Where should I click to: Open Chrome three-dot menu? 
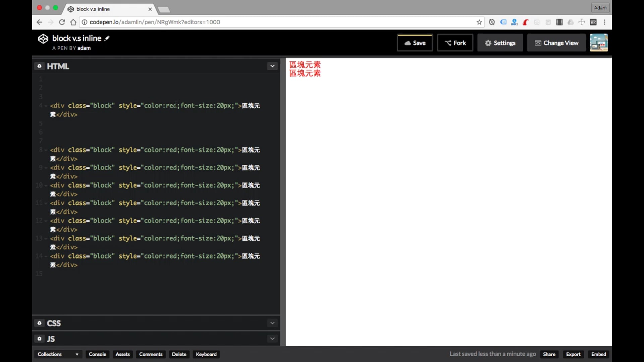click(x=604, y=22)
